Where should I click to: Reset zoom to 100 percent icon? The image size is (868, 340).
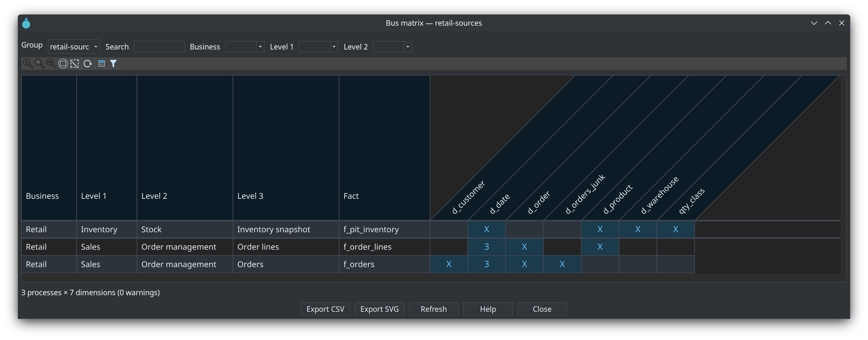click(51, 63)
